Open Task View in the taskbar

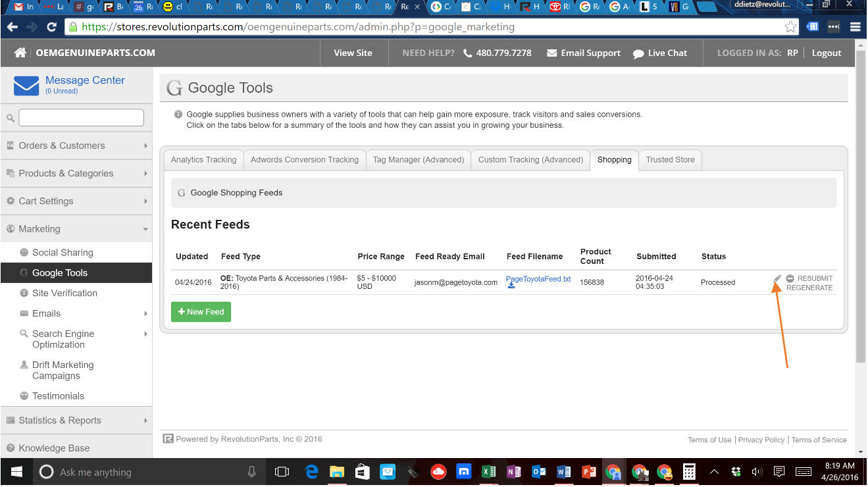[x=282, y=472]
